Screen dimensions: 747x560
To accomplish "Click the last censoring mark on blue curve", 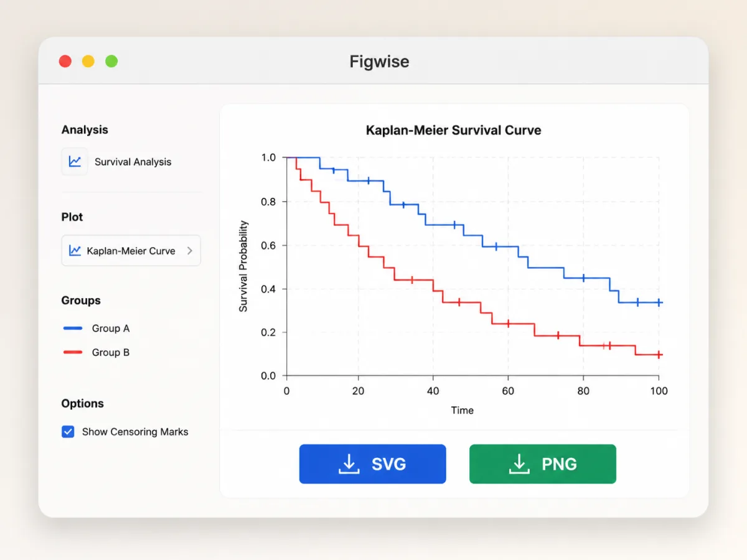I will [659, 302].
